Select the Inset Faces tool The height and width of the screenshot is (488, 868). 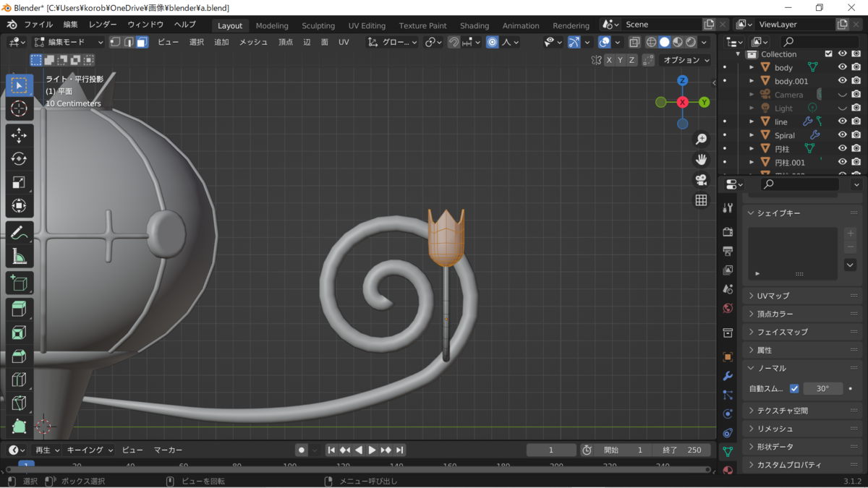[20, 333]
